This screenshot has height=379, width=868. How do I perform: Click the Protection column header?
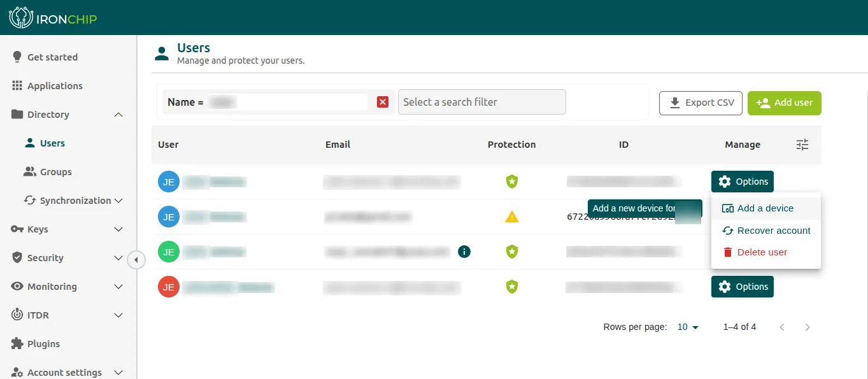tap(512, 145)
